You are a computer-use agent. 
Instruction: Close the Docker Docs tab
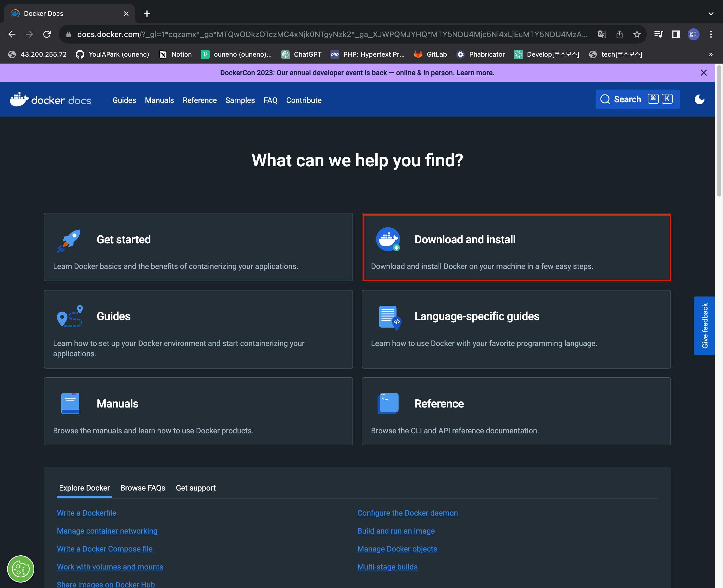coord(126,14)
